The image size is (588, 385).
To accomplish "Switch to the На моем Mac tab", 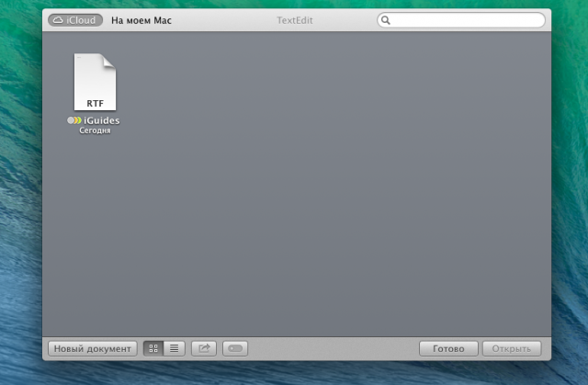I will pos(141,20).
